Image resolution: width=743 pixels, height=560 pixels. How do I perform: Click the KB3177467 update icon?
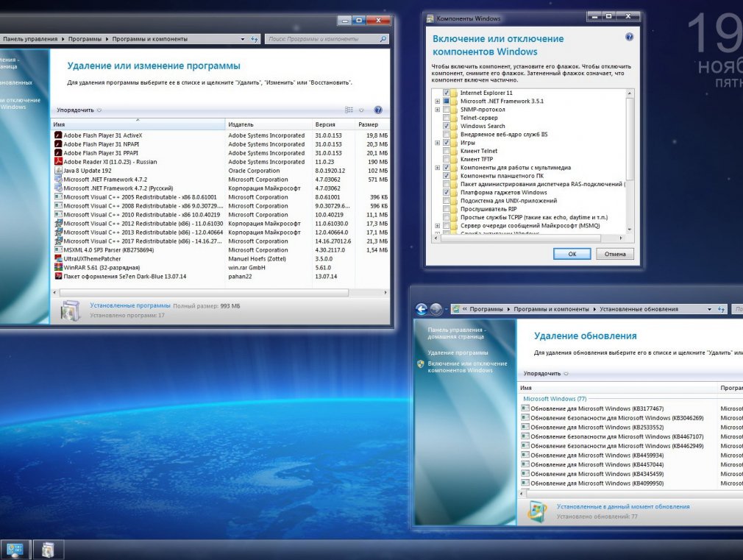coord(525,408)
